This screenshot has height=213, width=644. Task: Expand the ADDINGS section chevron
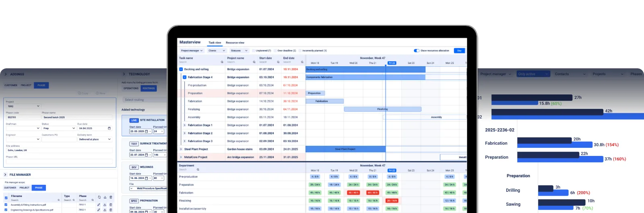click(6, 74)
